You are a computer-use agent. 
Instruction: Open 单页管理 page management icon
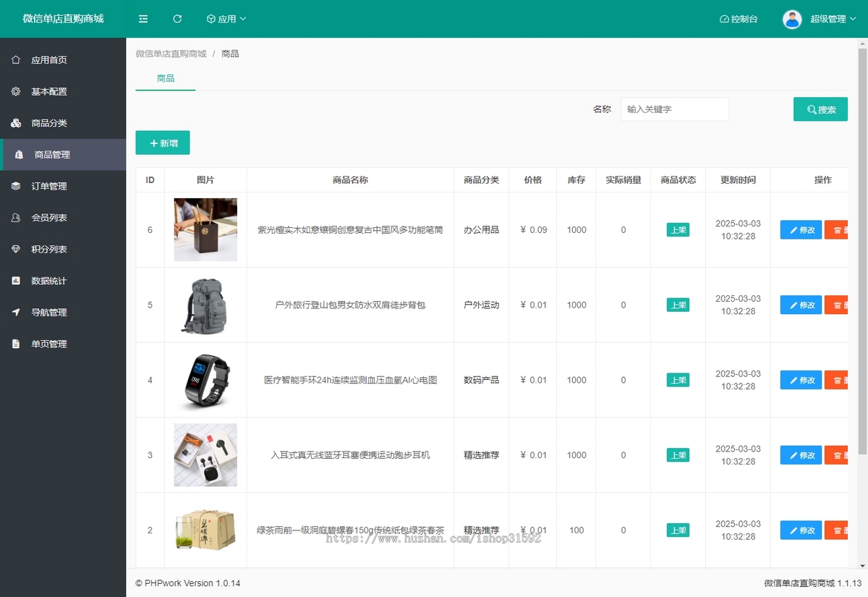[15, 344]
